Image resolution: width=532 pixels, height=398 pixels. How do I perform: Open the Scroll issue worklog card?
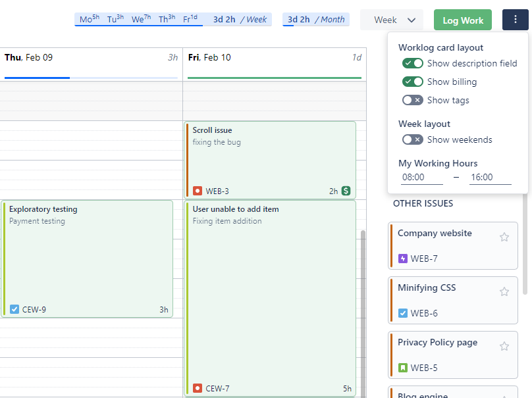[270, 160]
